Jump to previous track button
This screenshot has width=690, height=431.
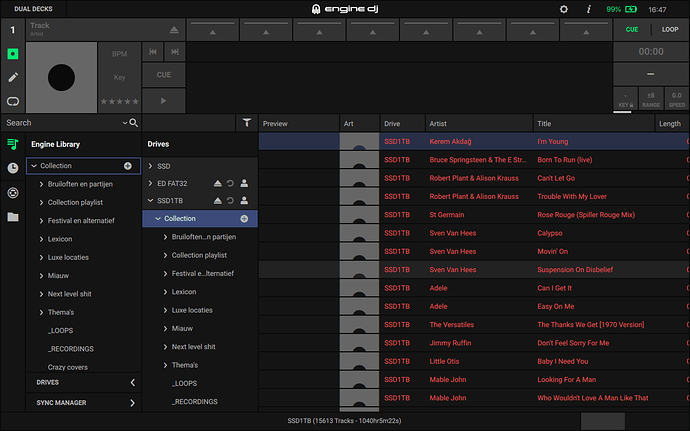pos(153,52)
